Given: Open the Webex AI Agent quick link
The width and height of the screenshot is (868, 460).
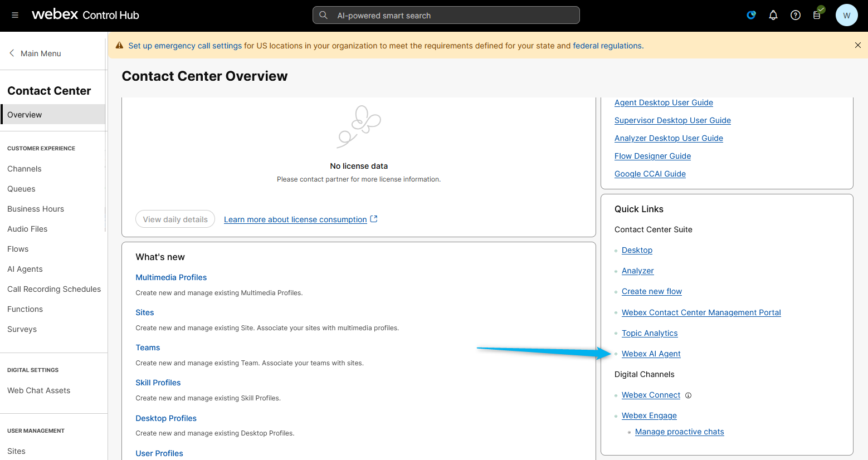Looking at the screenshot, I should click(651, 354).
